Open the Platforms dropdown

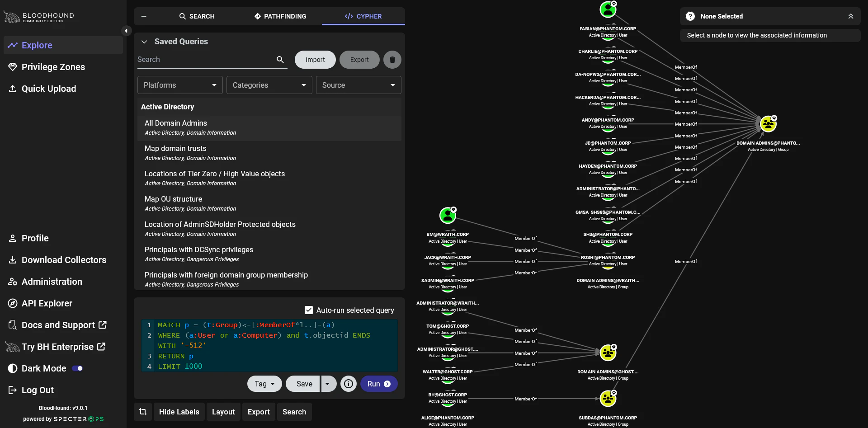click(180, 85)
